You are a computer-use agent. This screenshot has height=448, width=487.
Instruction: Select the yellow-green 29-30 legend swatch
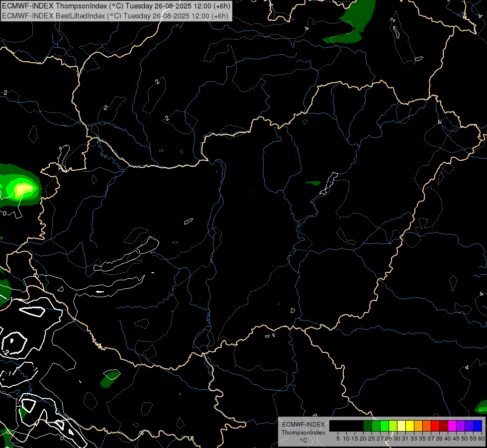click(x=393, y=426)
